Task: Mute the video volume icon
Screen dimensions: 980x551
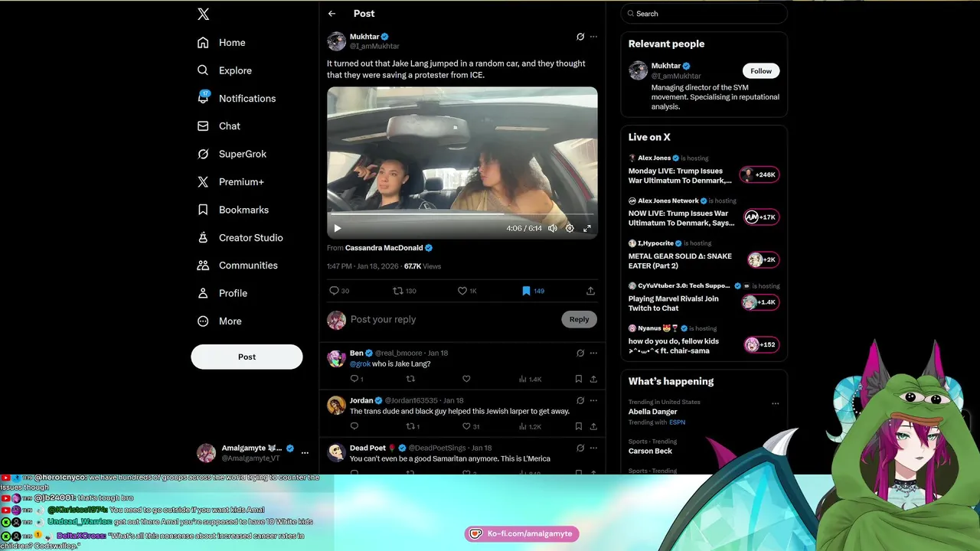Action: click(552, 228)
